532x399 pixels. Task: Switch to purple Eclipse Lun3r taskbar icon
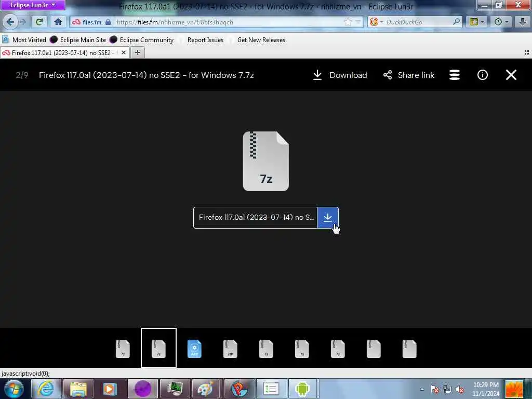tap(142, 389)
